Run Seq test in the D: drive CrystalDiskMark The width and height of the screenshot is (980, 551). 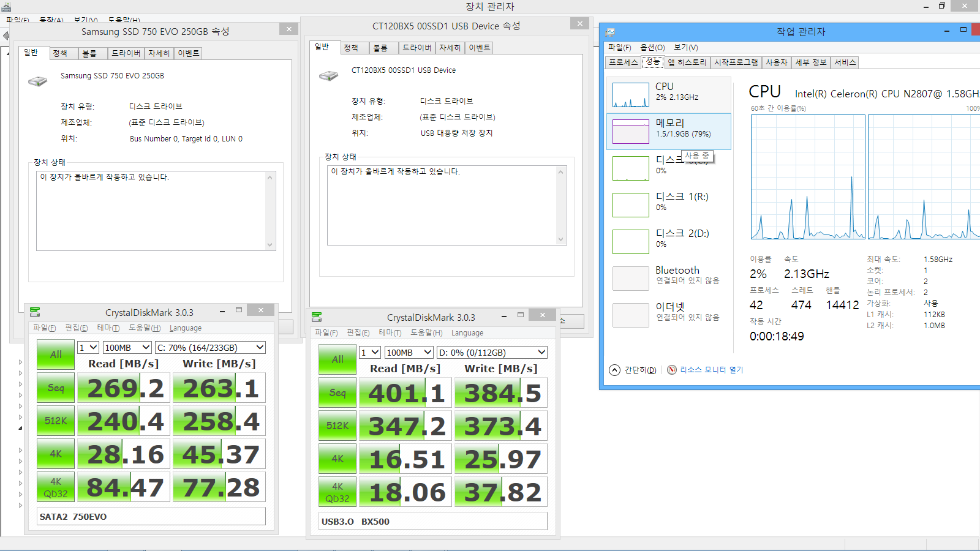click(337, 392)
